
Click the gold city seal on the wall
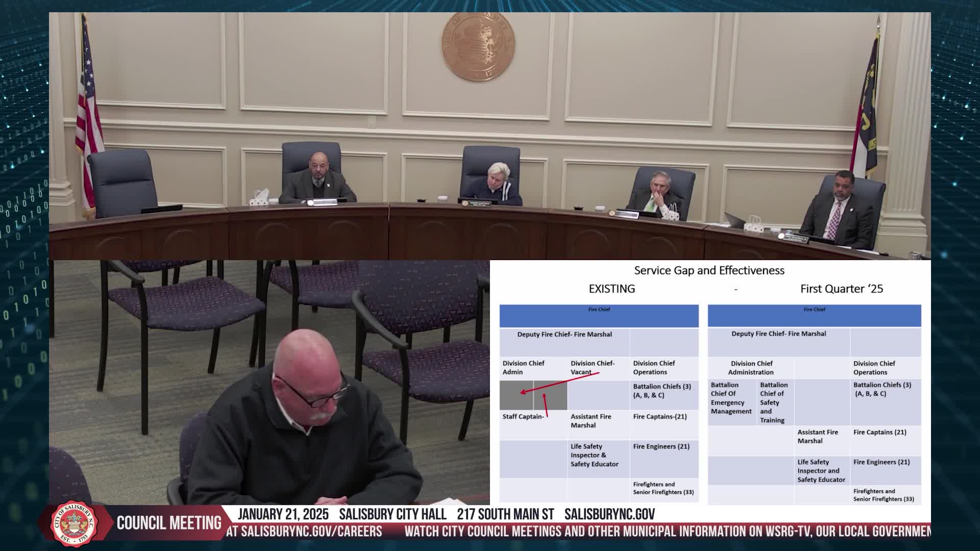coord(478,47)
